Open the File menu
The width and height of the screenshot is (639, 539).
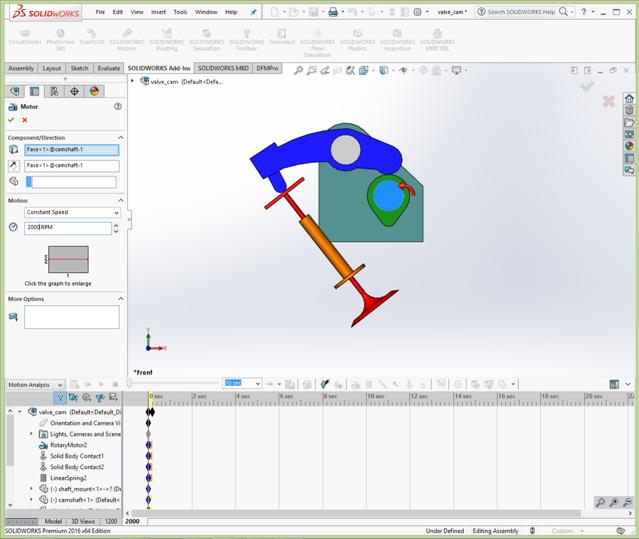(x=100, y=12)
